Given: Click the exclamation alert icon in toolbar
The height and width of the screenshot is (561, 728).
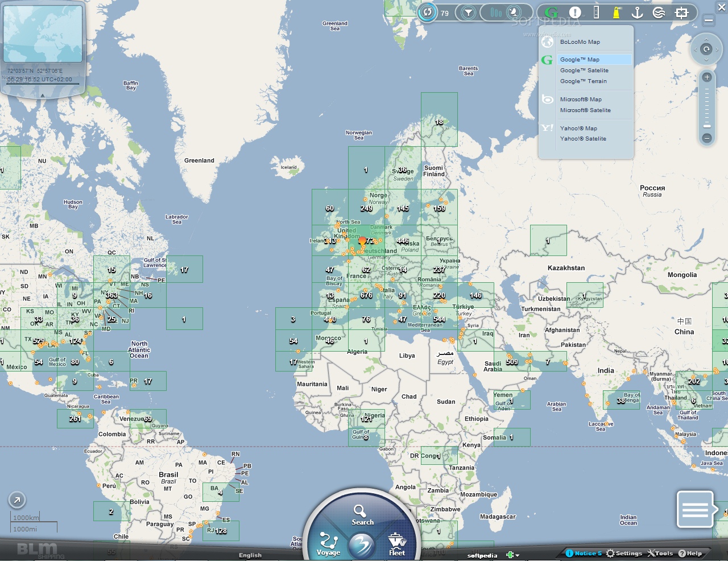Looking at the screenshot, I should point(575,13).
